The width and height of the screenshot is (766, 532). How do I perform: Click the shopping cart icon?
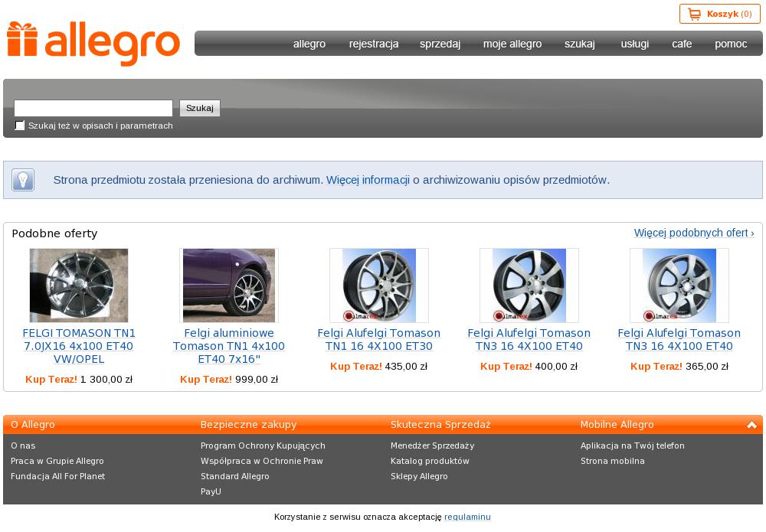(694, 14)
